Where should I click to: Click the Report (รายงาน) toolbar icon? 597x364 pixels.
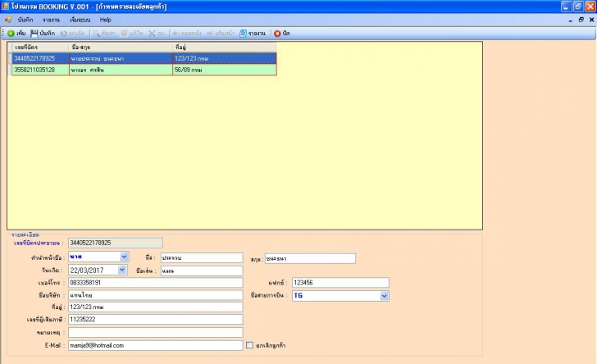[x=243, y=34]
